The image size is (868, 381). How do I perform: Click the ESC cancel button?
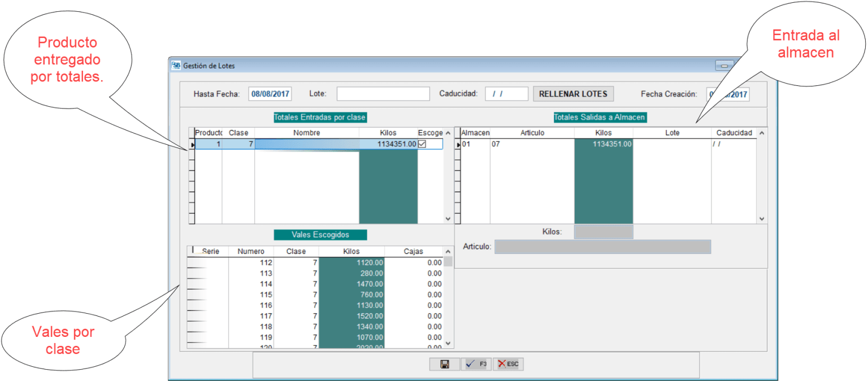508,365
